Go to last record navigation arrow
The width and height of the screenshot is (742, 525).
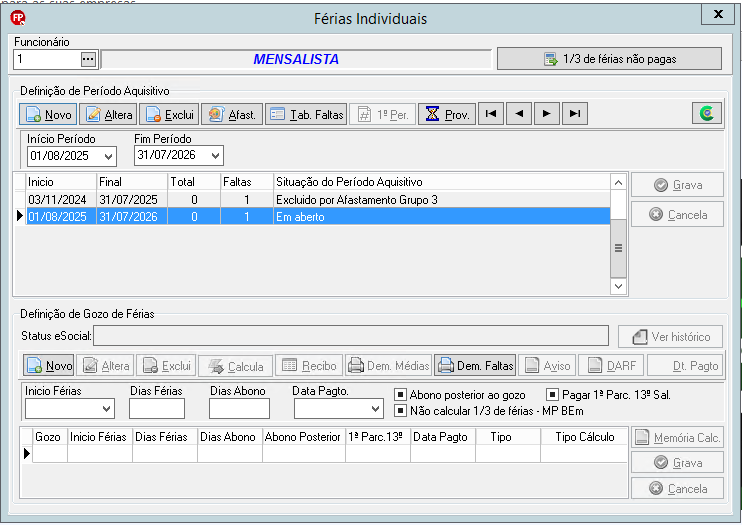coord(575,114)
